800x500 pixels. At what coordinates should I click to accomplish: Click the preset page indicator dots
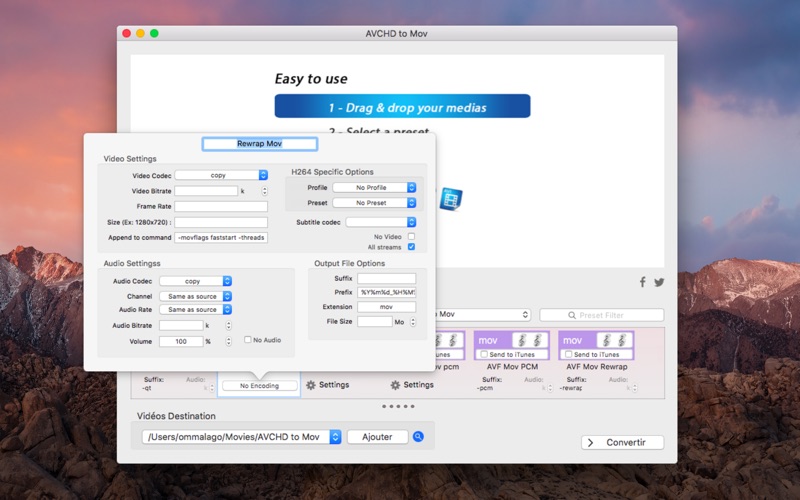398,407
